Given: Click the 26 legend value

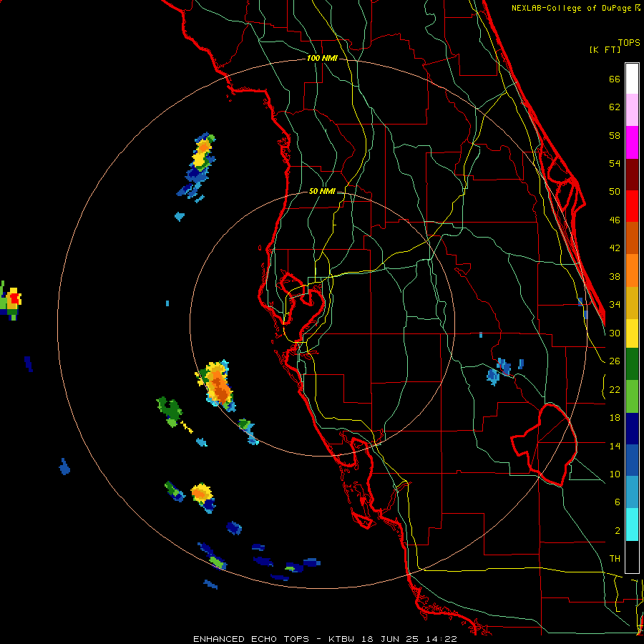Looking at the screenshot, I should 615,361.
